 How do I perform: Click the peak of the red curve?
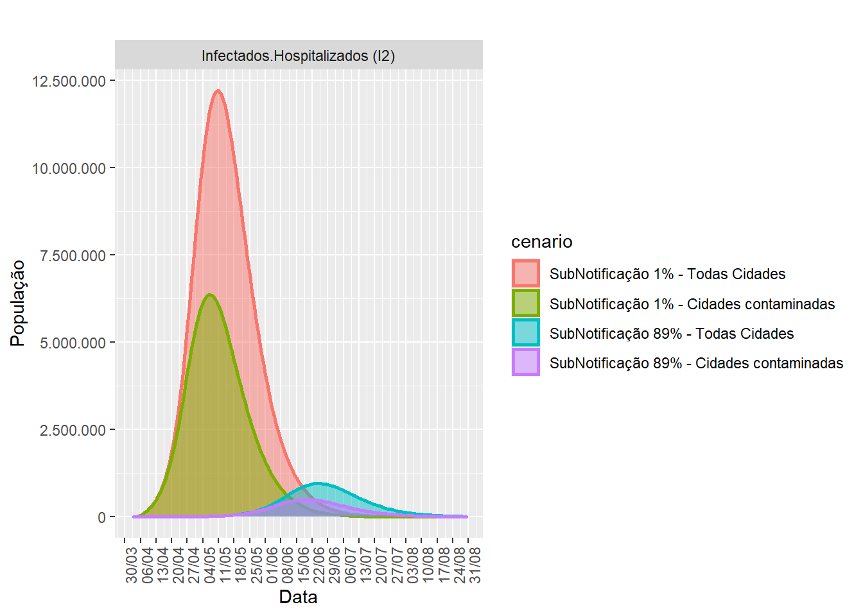click(x=218, y=91)
